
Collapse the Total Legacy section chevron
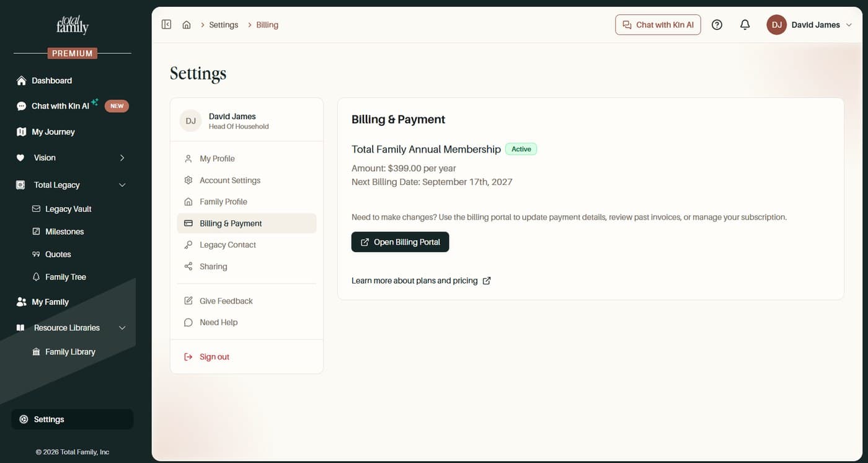(x=122, y=185)
